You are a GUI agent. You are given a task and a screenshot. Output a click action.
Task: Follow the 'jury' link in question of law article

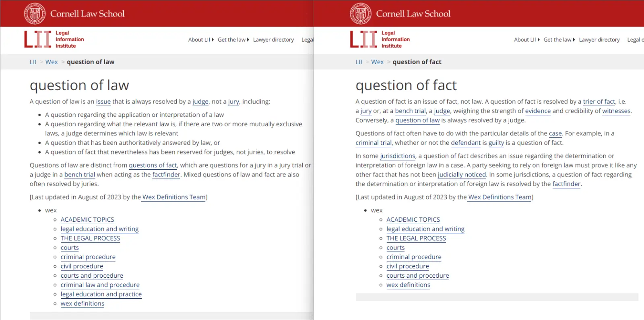233,102
